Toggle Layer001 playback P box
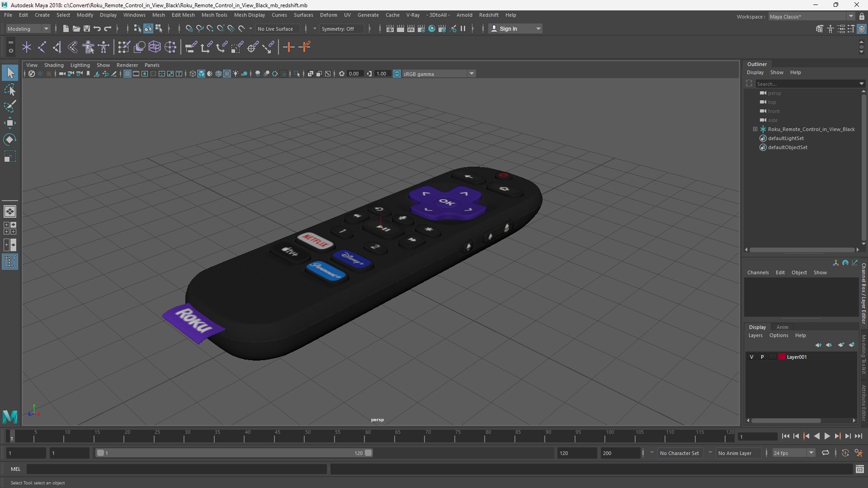868x488 pixels. pos(762,357)
